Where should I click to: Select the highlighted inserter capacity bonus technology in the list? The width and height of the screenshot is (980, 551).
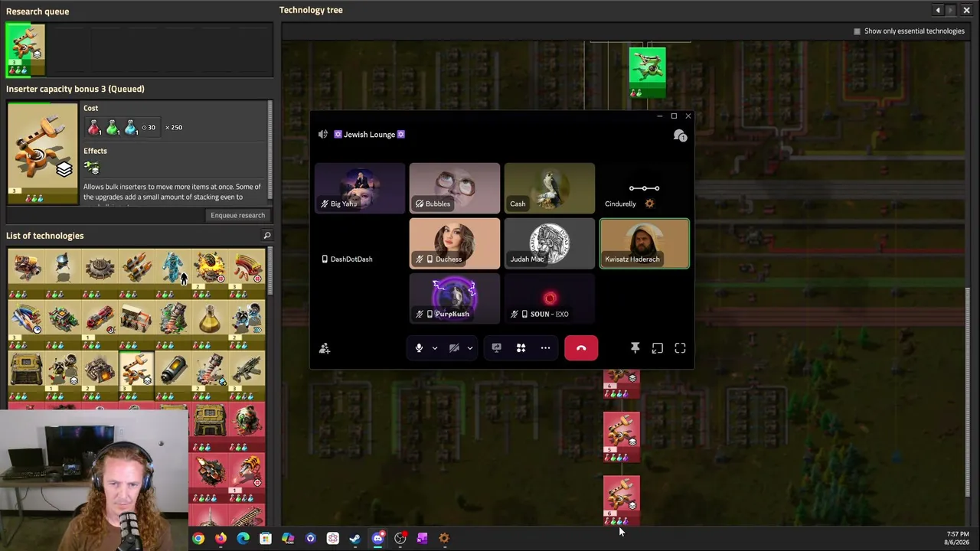pos(136,376)
